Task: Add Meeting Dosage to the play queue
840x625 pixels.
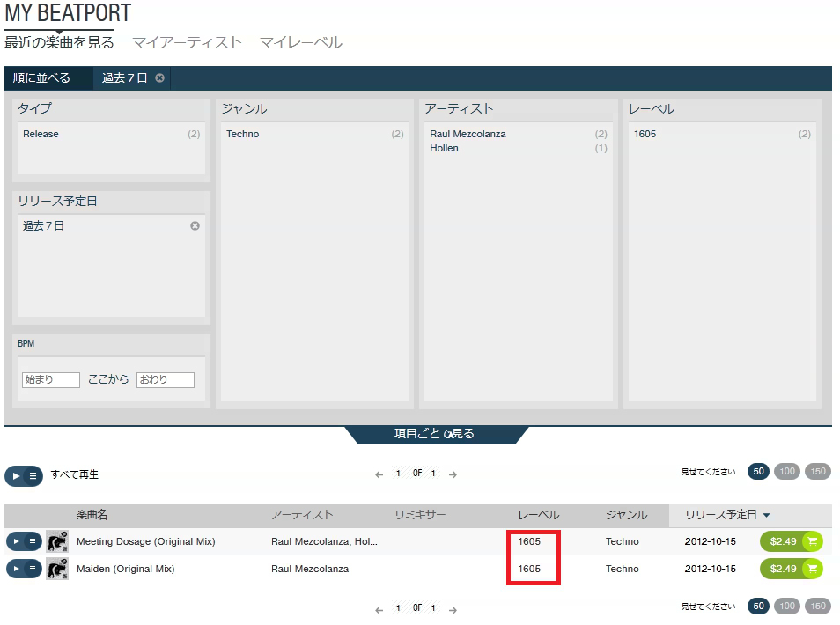Action: pyautogui.click(x=33, y=541)
